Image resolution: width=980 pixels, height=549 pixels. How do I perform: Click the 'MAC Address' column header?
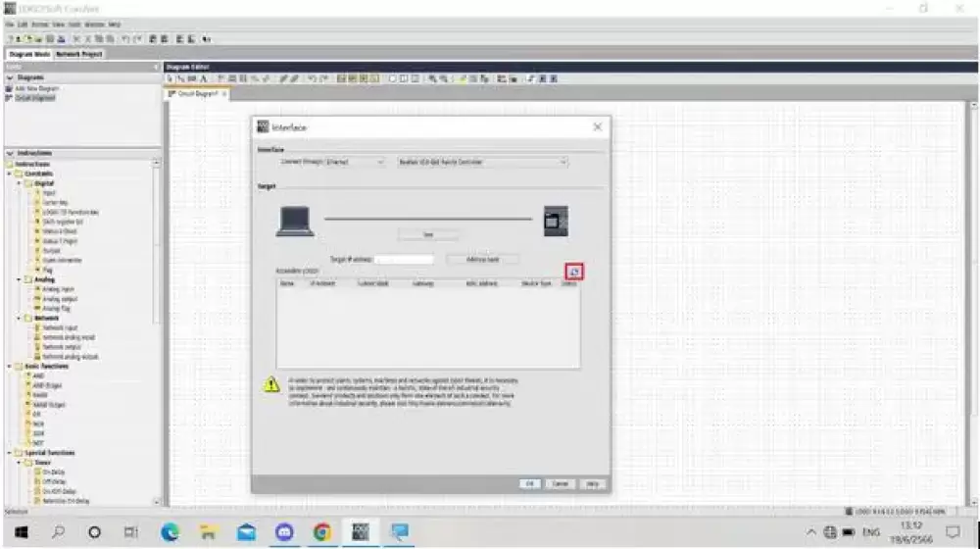point(482,284)
